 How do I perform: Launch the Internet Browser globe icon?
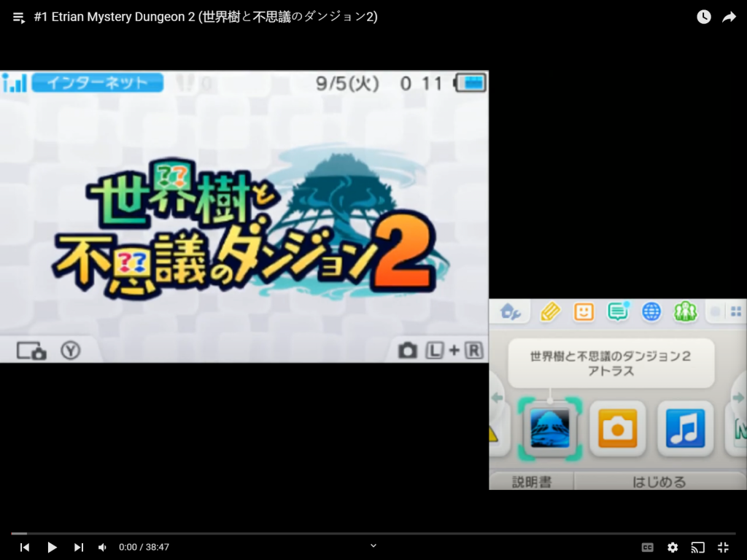(x=651, y=312)
